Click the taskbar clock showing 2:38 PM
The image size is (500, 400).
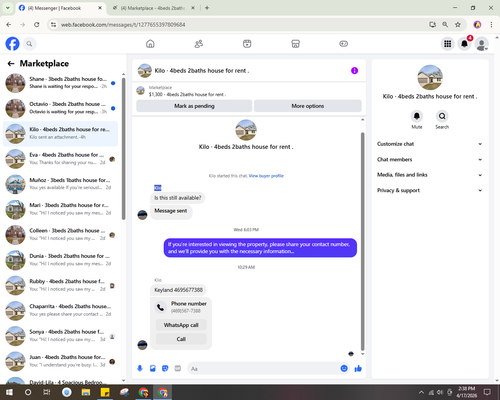tap(466, 392)
